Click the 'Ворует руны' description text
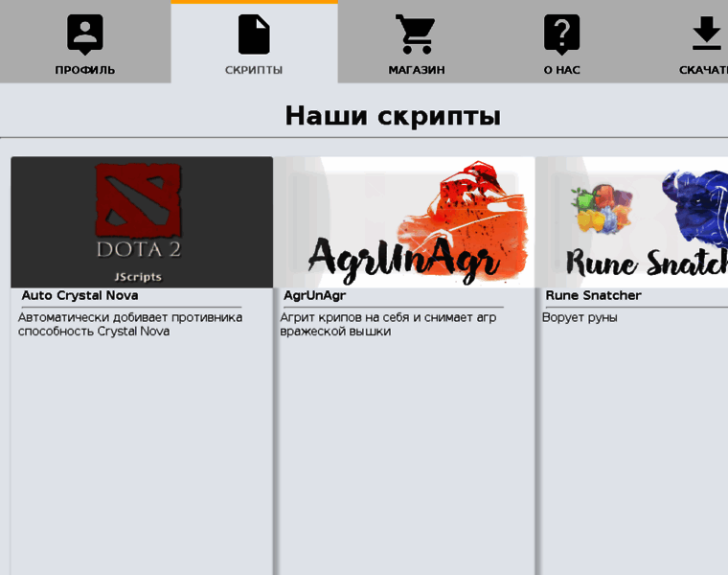Image resolution: width=728 pixels, height=575 pixels. [x=580, y=318]
